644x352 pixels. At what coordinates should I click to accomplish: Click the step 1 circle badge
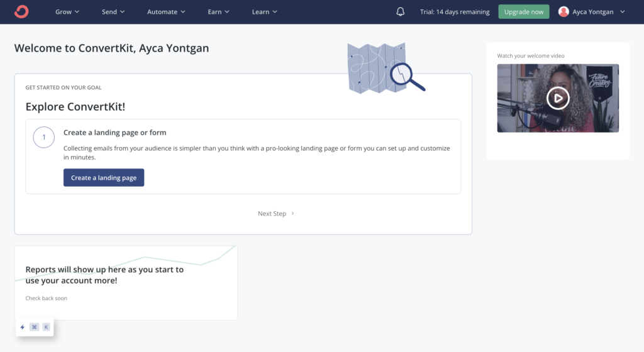(x=44, y=137)
